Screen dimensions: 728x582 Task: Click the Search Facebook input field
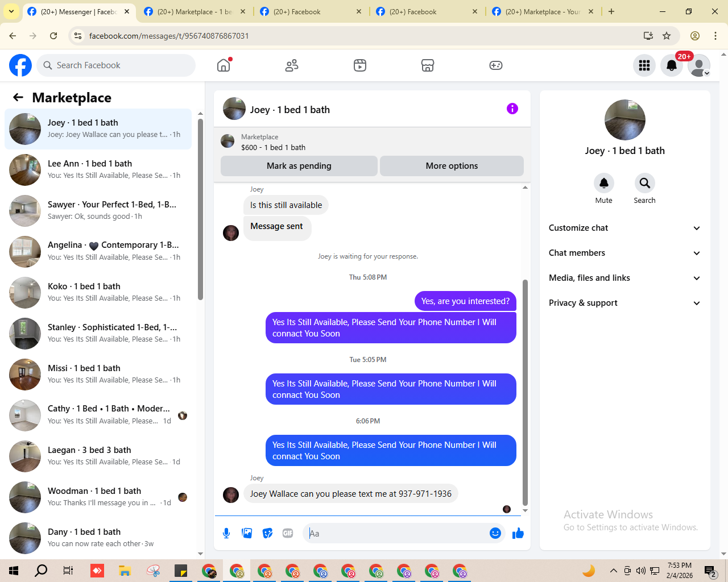(116, 65)
